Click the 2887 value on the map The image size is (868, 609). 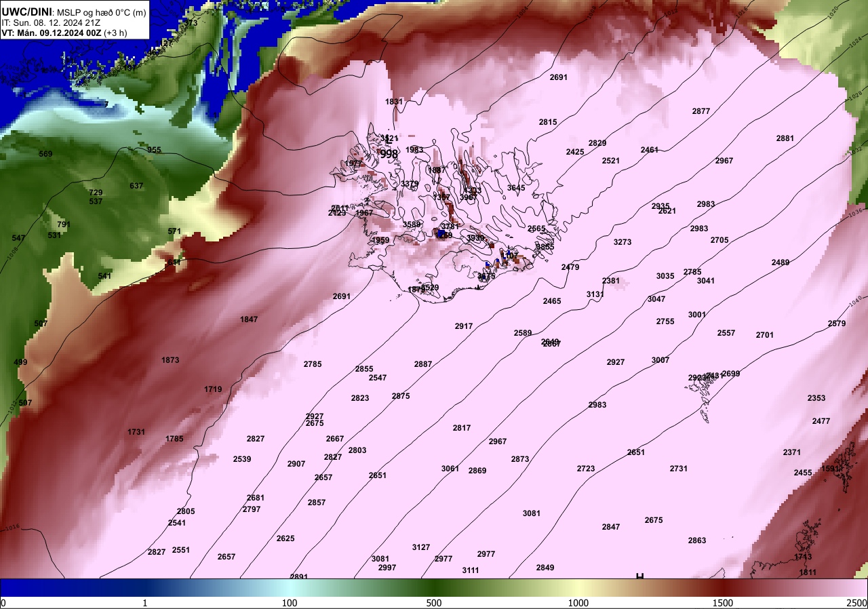pyautogui.click(x=423, y=364)
